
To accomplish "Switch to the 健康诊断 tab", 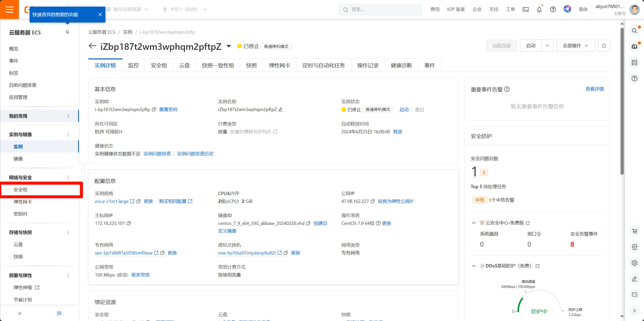I will pyautogui.click(x=401, y=66).
